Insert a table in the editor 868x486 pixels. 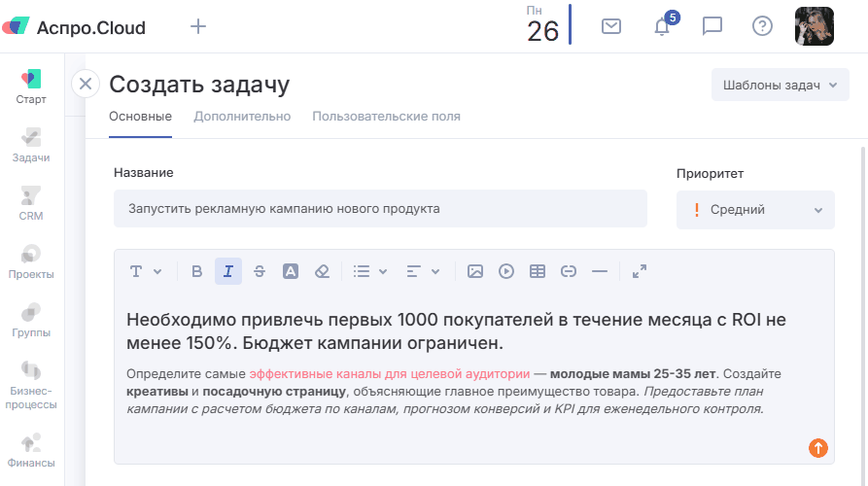pos(538,271)
